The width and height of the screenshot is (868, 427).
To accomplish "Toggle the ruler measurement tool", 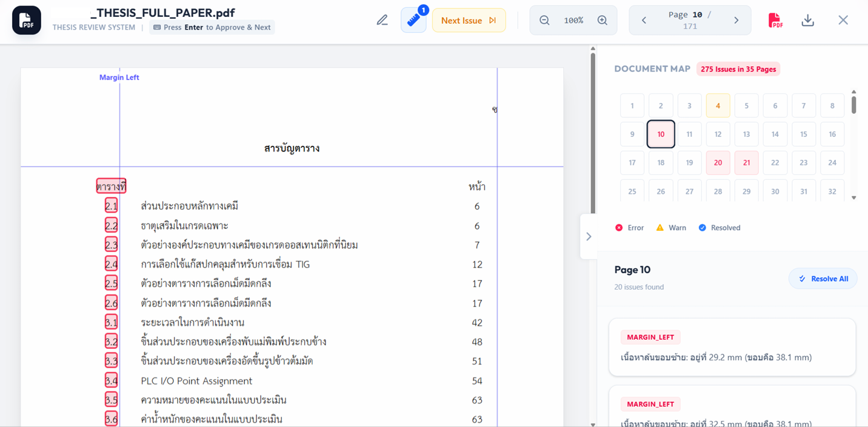I will (x=413, y=21).
